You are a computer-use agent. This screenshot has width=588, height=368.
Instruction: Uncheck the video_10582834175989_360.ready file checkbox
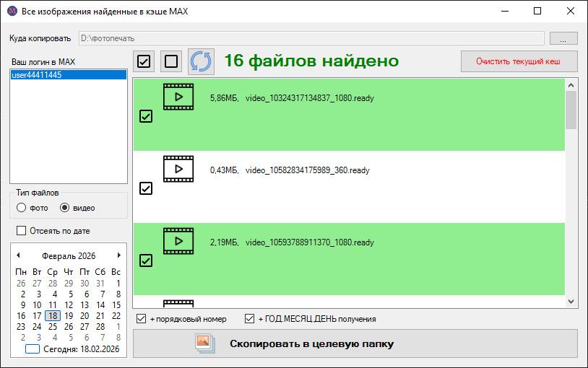click(x=145, y=188)
